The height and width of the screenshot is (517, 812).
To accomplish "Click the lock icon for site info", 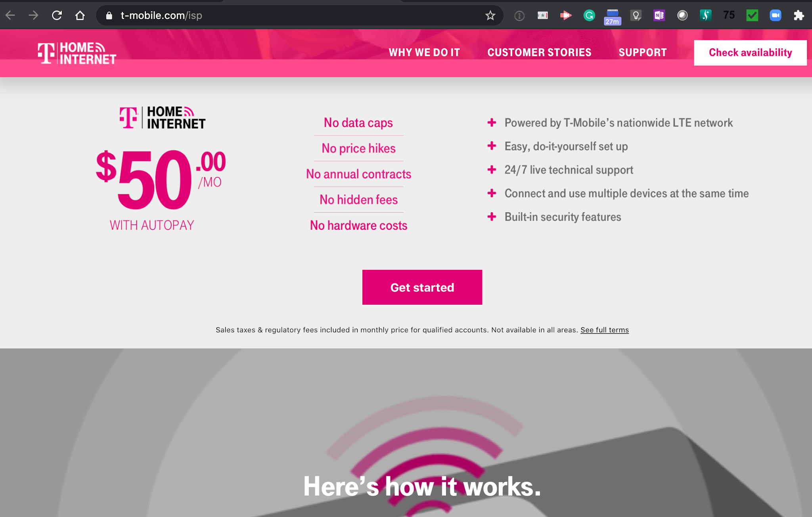I will pyautogui.click(x=109, y=15).
